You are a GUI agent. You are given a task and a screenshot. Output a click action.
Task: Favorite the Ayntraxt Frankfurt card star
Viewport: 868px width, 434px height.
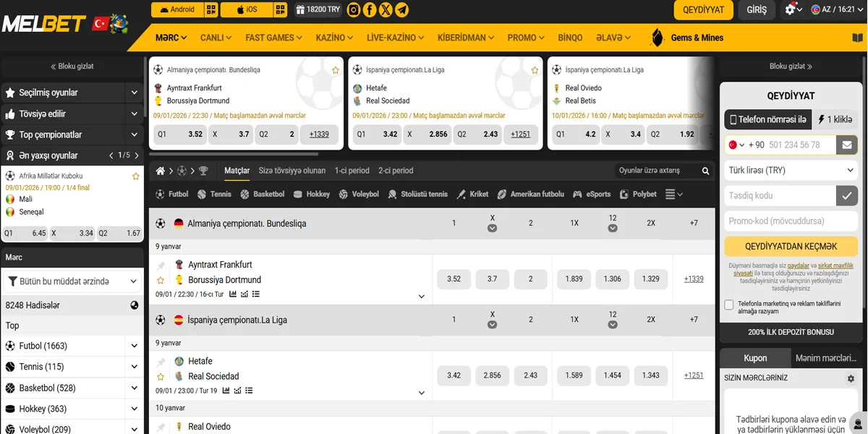click(336, 70)
